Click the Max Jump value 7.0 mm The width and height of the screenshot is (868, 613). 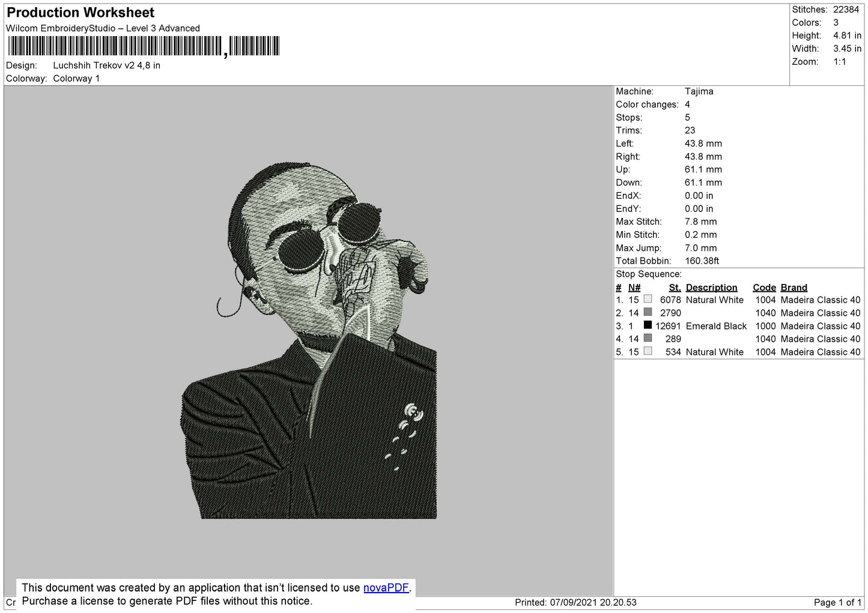pyautogui.click(x=701, y=248)
